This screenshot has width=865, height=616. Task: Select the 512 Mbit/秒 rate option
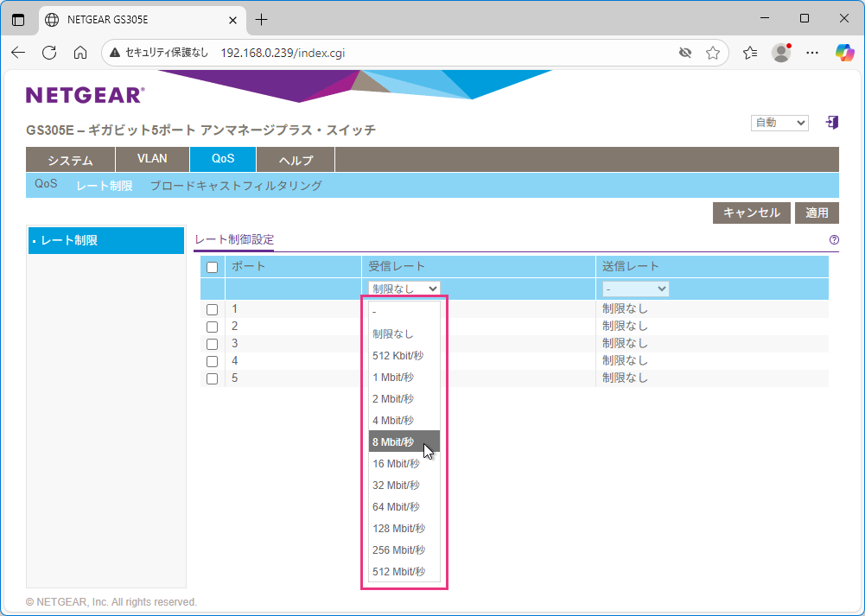398,572
